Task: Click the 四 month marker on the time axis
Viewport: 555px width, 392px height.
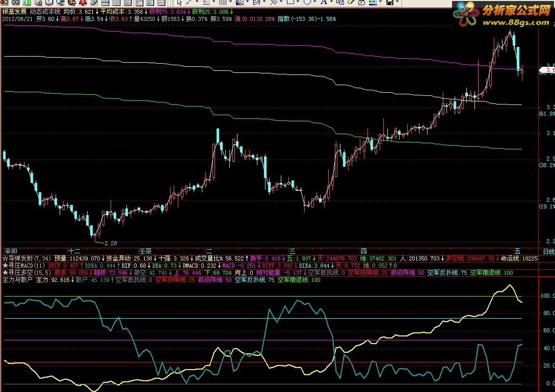Action: (363, 251)
